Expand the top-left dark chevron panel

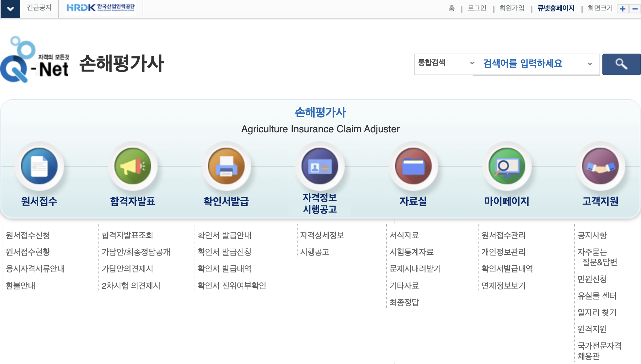(11, 8)
